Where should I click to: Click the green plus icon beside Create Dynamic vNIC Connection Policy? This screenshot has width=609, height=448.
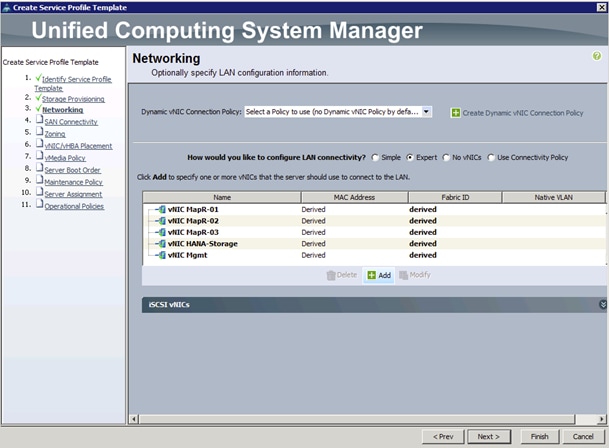455,113
